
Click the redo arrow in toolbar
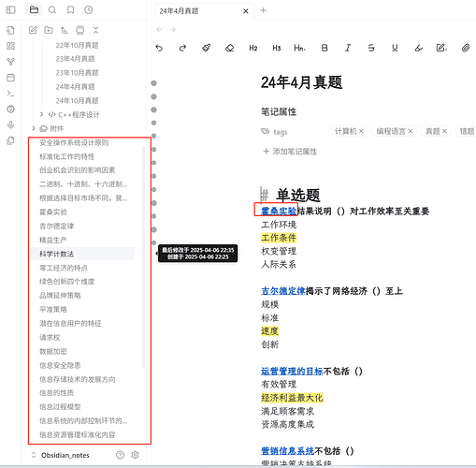pyautogui.click(x=182, y=48)
